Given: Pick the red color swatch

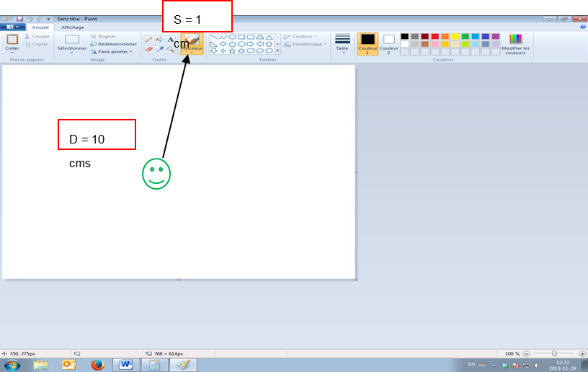Looking at the screenshot, I should click(435, 36).
